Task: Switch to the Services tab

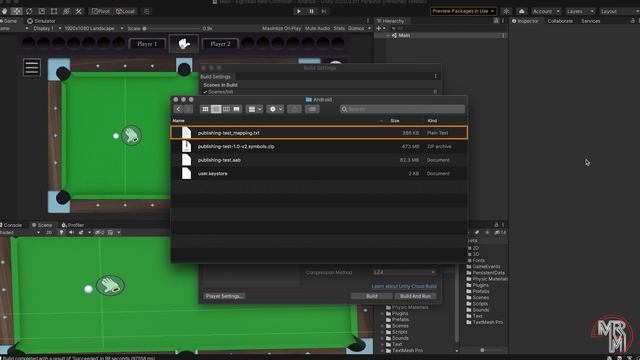Action: 591,21
